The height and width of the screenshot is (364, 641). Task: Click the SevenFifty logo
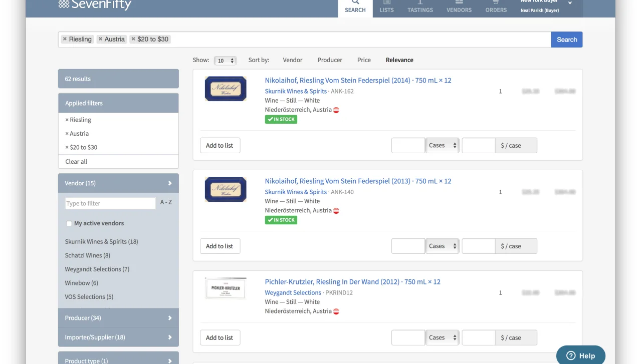tap(95, 5)
